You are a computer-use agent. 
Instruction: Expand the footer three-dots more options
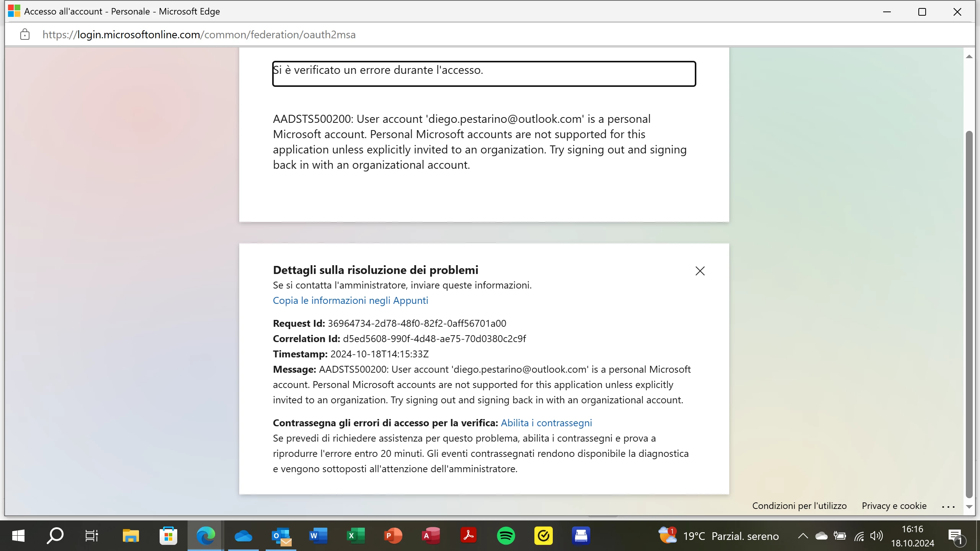pyautogui.click(x=948, y=507)
